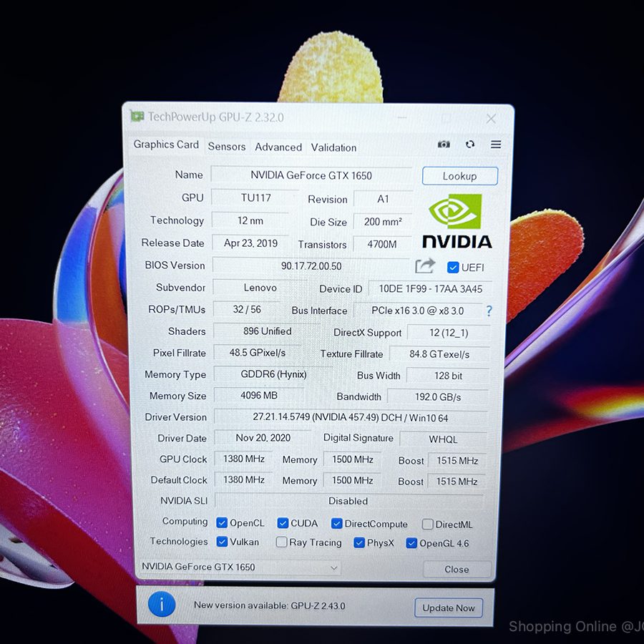644x644 pixels.
Task: Click the Default Clock field 1380 MHz
Action: pyautogui.click(x=243, y=479)
